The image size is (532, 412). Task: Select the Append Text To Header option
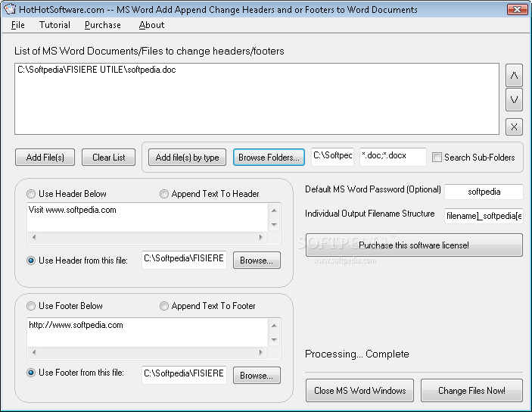point(164,194)
